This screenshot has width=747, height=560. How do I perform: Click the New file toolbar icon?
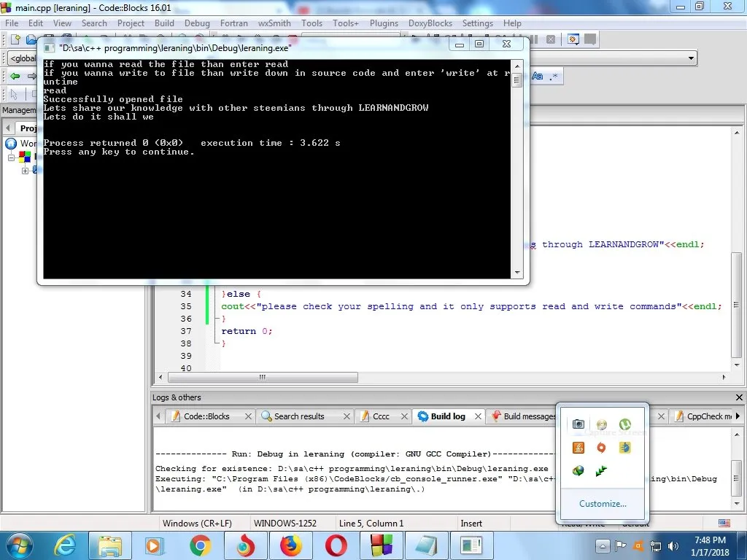(x=15, y=39)
